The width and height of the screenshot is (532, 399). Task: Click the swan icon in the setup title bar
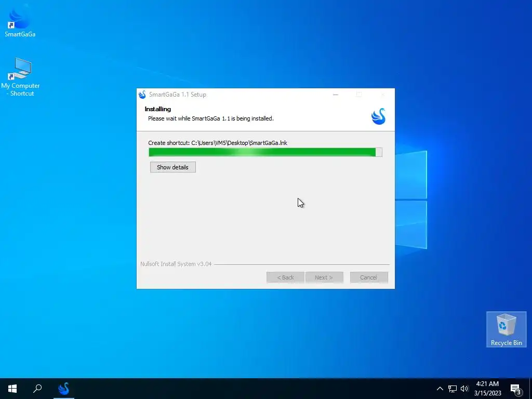coord(142,95)
